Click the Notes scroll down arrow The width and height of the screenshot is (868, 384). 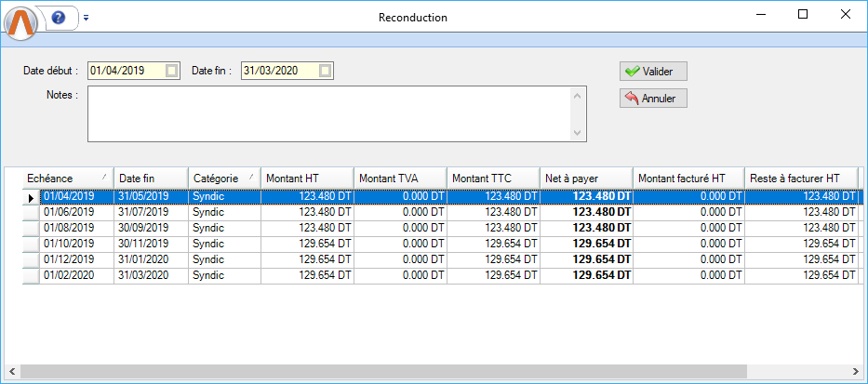pyautogui.click(x=579, y=134)
